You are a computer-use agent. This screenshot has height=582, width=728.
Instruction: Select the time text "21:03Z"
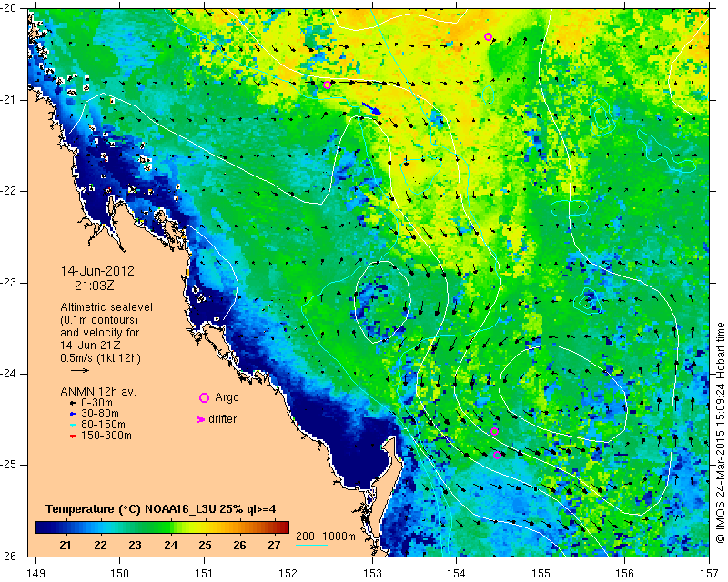pos(95,286)
